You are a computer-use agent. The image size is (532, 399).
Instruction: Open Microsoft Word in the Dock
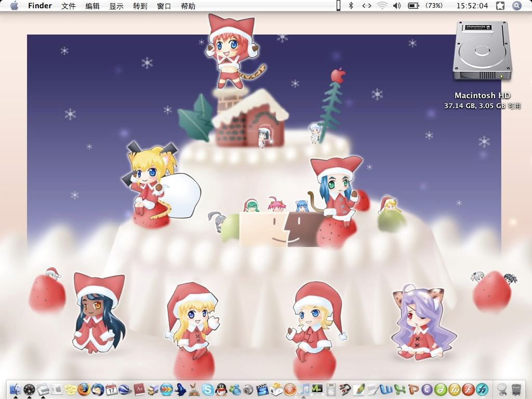tap(386, 389)
